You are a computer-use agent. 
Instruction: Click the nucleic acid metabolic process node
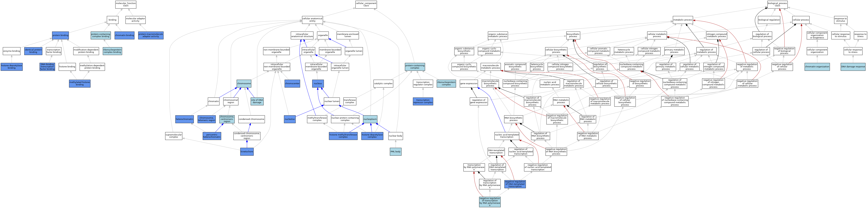coord(550,84)
